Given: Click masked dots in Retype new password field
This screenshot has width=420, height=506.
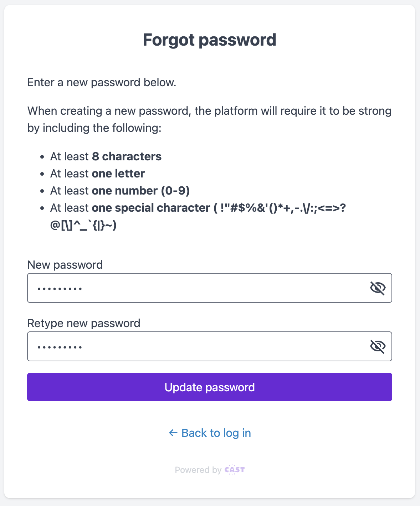Looking at the screenshot, I should coord(60,347).
